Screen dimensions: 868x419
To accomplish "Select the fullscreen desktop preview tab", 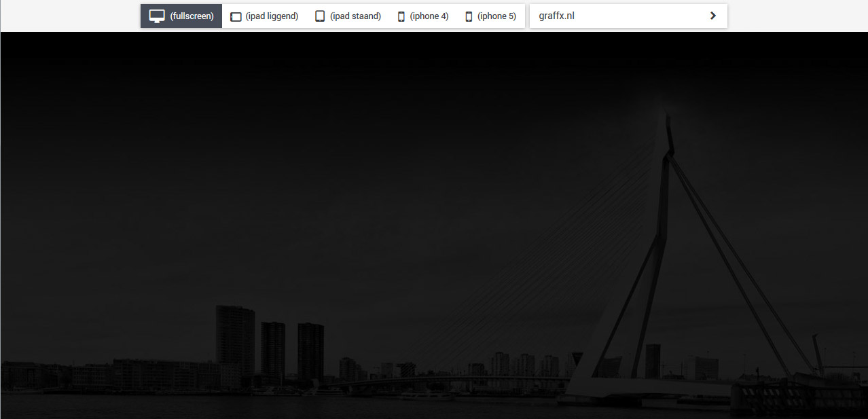I will [x=181, y=16].
